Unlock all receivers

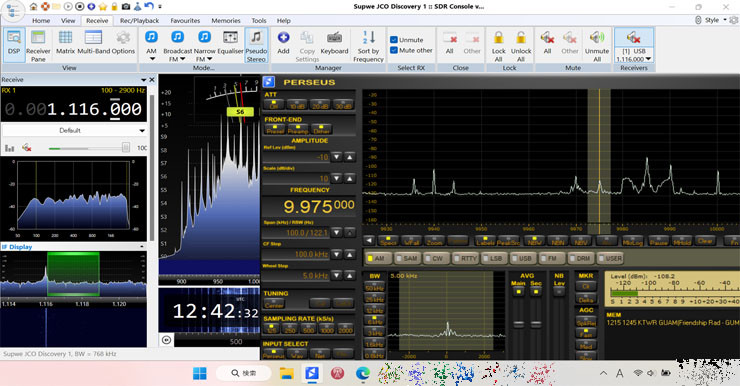[521, 46]
